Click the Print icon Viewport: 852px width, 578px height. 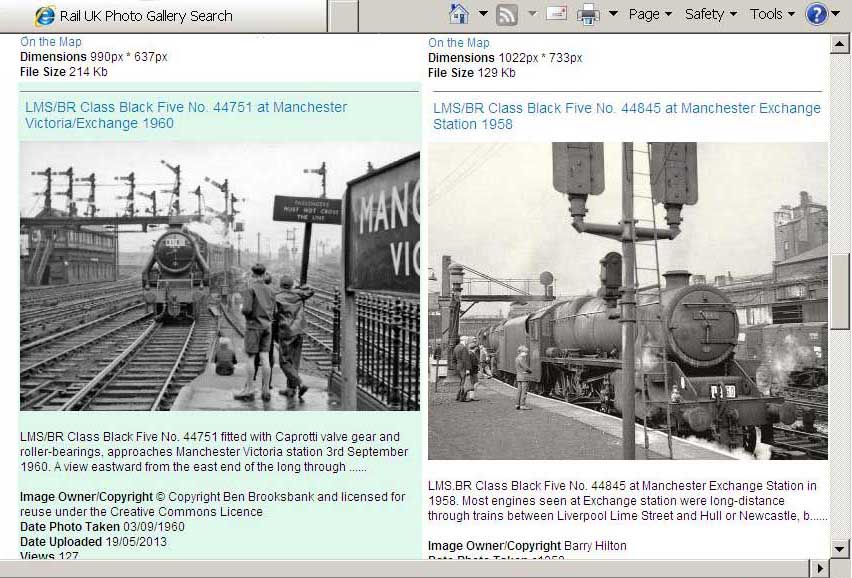click(x=588, y=14)
